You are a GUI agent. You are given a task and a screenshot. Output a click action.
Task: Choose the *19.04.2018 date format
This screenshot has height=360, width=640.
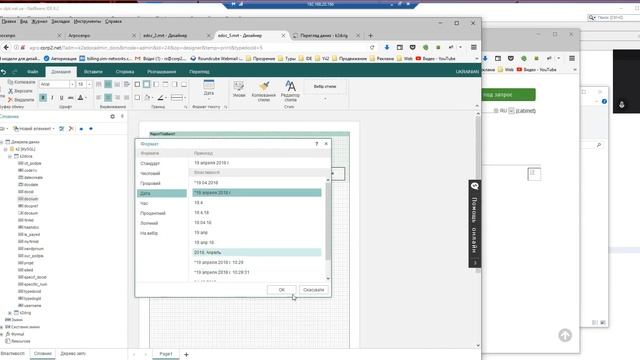257,183
